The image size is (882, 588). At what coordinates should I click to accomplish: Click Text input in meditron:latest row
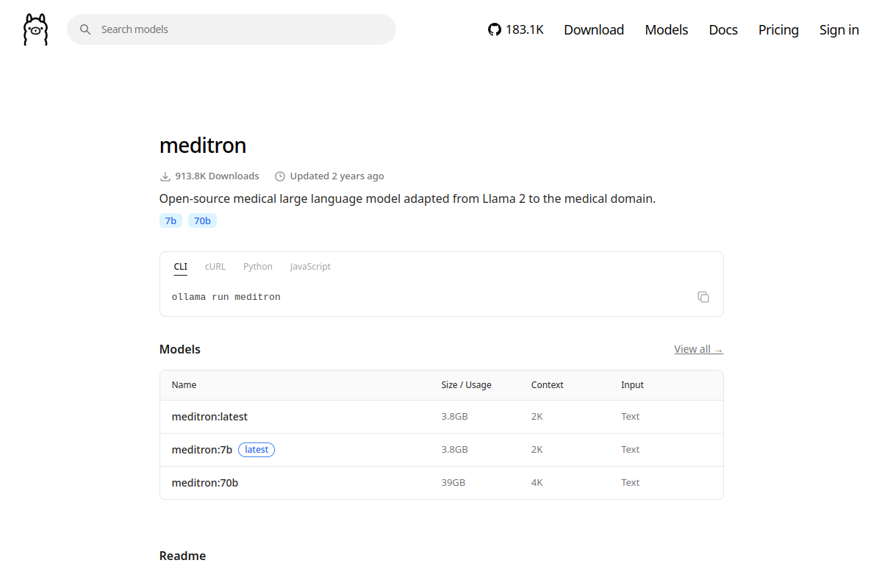(x=630, y=417)
